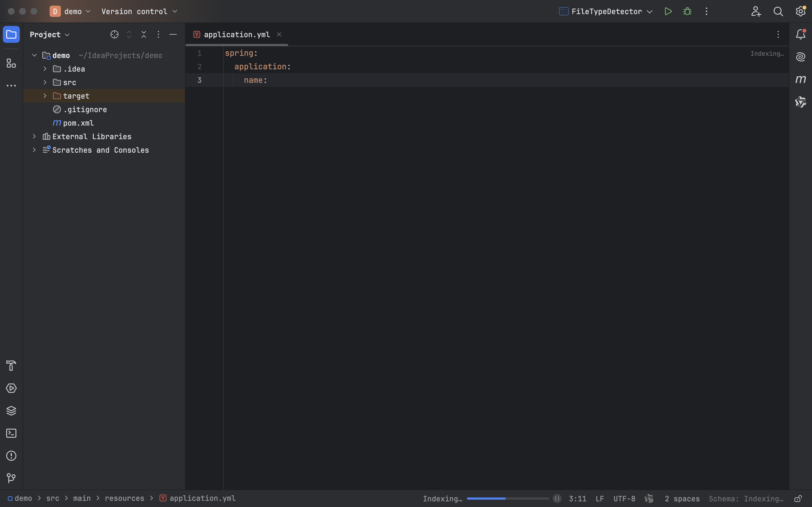Toggle file read-only lock in status bar
Image resolution: width=812 pixels, height=507 pixels.
[798, 499]
